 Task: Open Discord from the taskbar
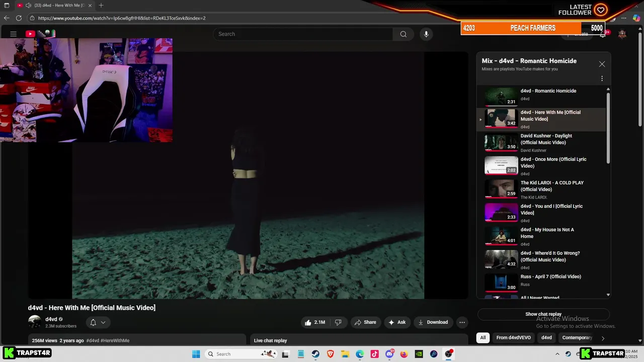pos(389,354)
